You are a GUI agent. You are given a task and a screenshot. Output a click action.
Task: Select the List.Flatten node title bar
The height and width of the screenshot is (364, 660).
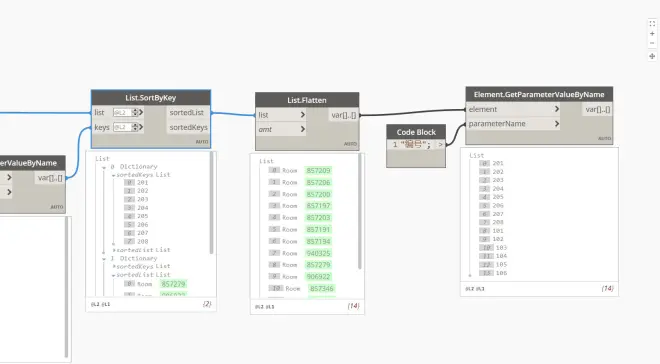[307, 100]
